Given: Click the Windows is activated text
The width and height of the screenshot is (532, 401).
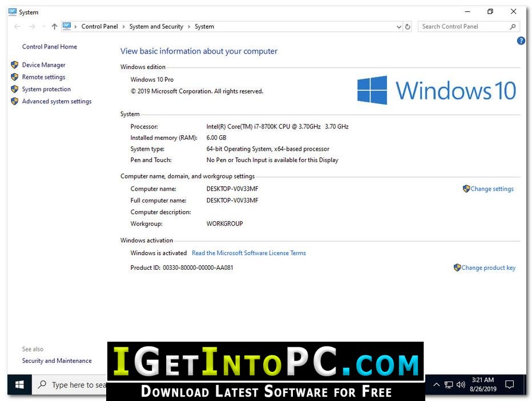Looking at the screenshot, I should 159,253.
